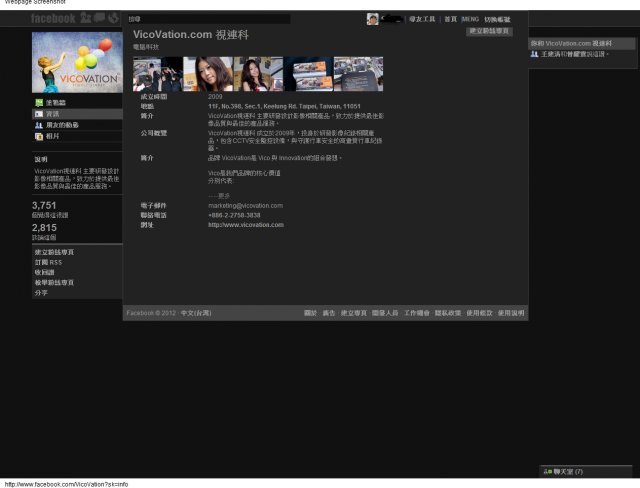Open 使用條款 terms link in footer
The width and height of the screenshot is (640, 488).
[x=480, y=313]
